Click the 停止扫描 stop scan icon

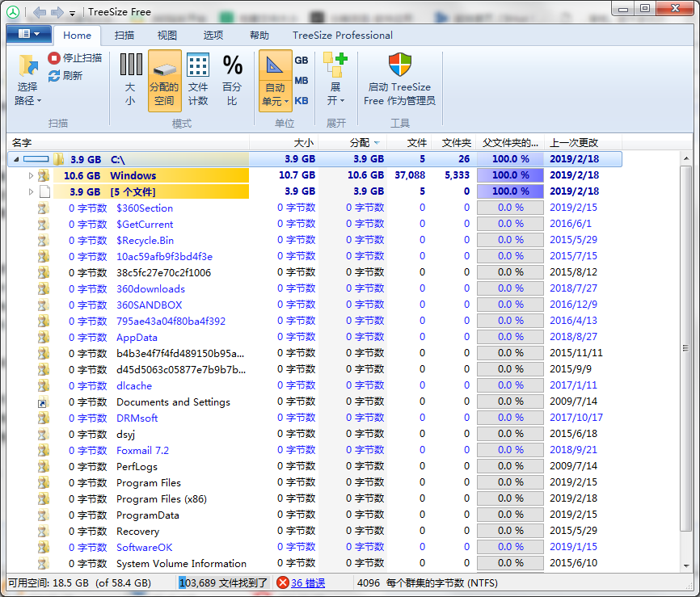tap(54, 58)
